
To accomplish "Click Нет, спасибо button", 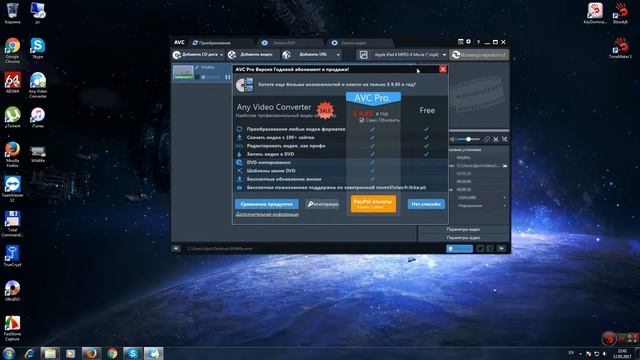I will (x=426, y=204).
